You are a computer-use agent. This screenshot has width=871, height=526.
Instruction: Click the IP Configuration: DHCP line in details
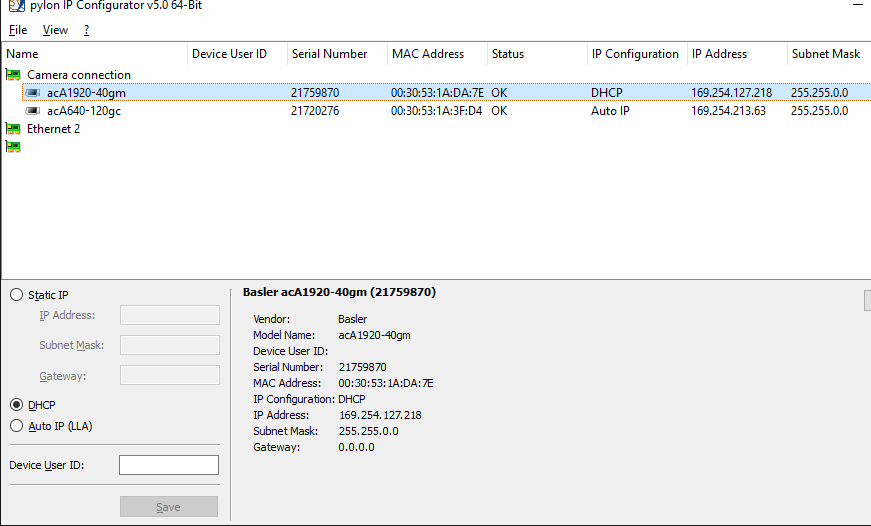(309, 399)
